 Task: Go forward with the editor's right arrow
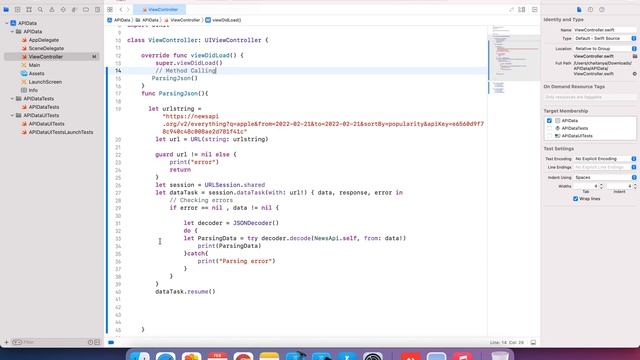[x=128, y=9]
